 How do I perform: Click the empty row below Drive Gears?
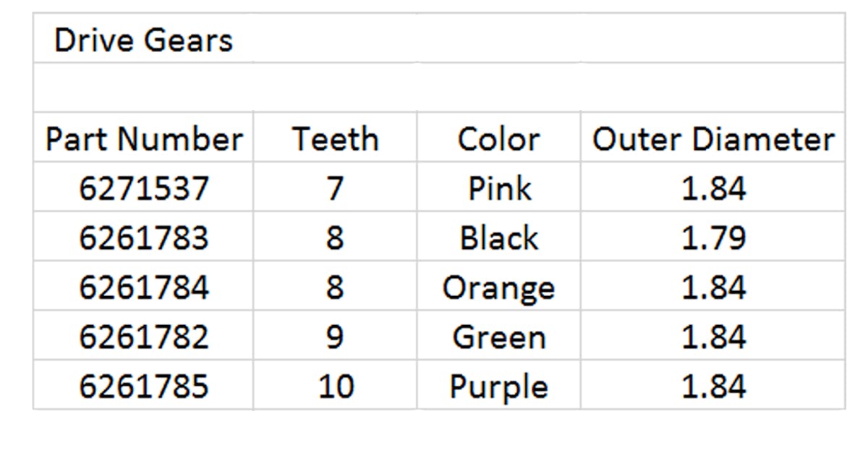[438, 88]
